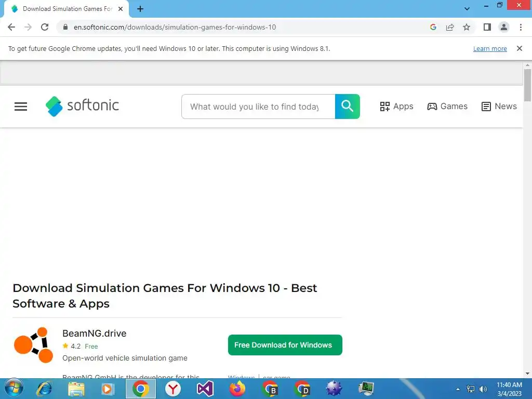The width and height of the screenshot is (532, 399).
Task: Open Chrome Dev from taskbar
Action: 302,389
